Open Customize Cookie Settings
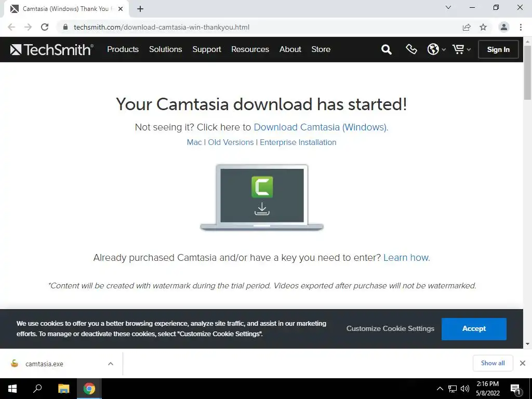 (390, 329)
